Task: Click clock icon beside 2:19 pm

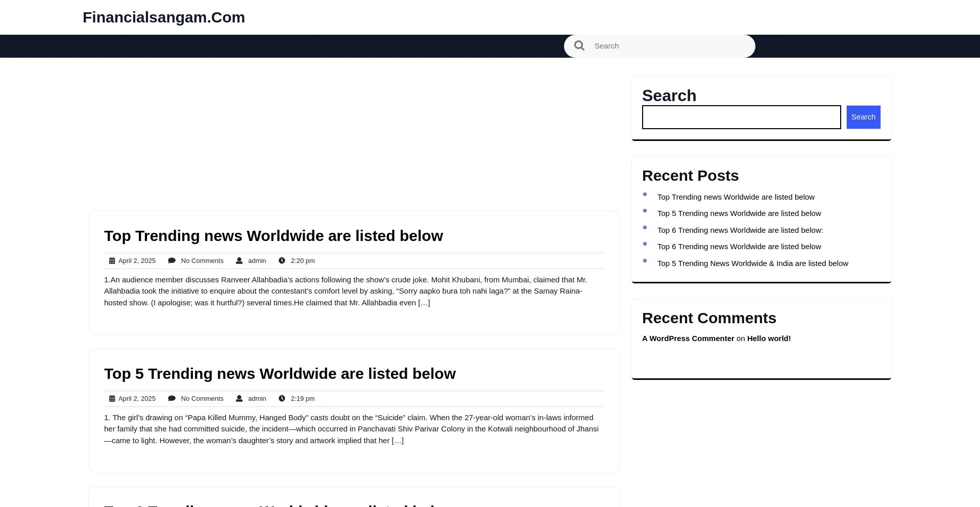Action: tap(282, 399)
